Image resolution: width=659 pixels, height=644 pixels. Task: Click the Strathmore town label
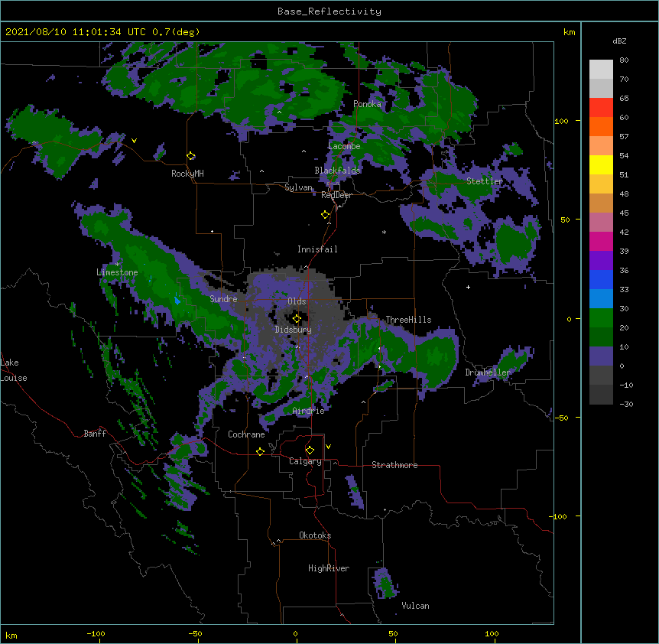click(x=394, y=465)
